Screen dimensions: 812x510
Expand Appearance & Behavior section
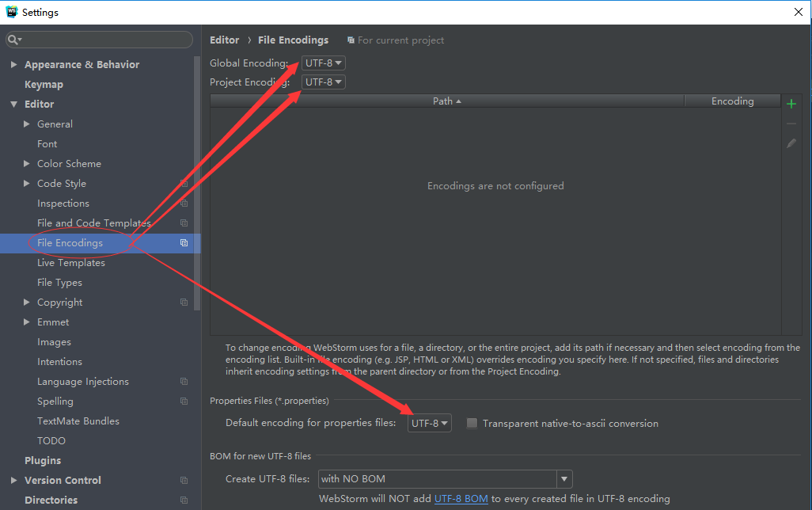14,64
